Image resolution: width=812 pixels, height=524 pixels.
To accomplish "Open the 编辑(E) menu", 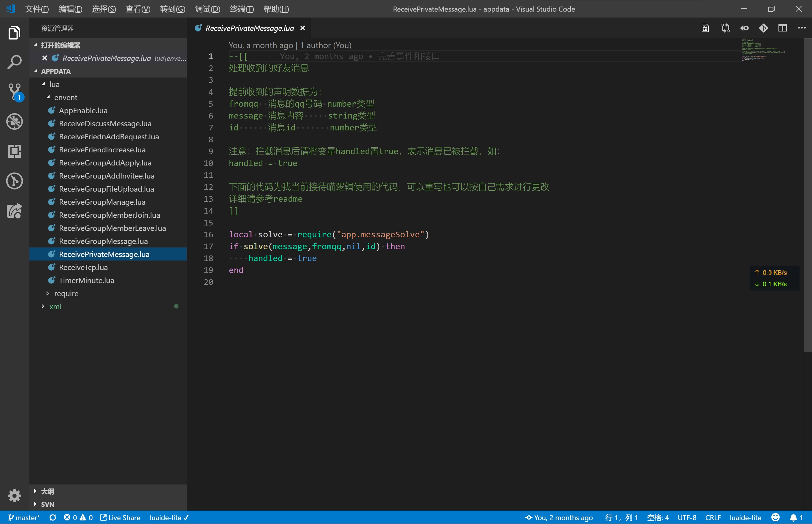I will pos(70,9).
